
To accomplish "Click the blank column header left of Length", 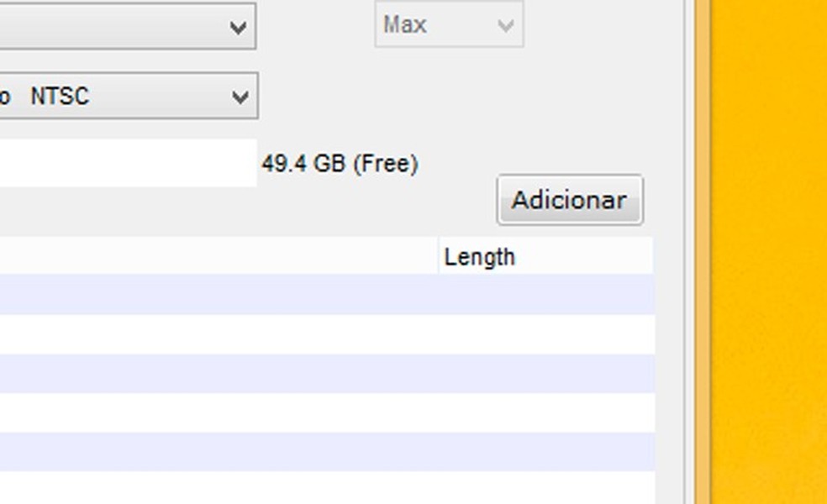I will coord(219,257).
